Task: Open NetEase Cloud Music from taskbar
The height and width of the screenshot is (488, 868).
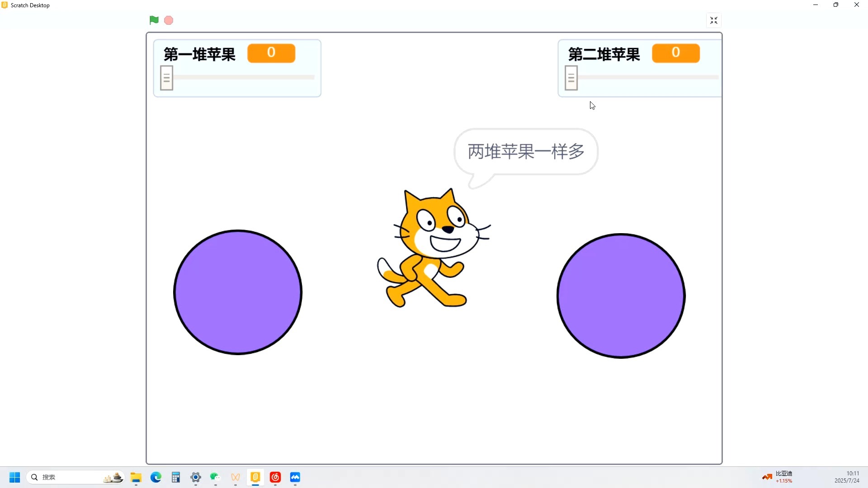Action: click(x=276, y=478)
